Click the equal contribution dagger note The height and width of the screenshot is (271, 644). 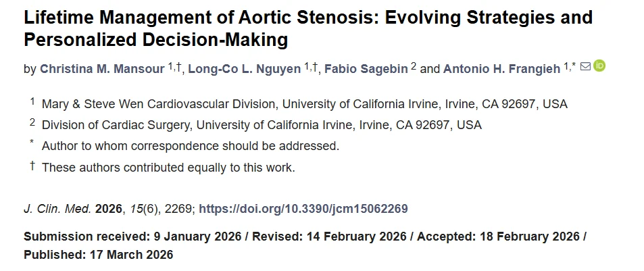pos(168,167)
